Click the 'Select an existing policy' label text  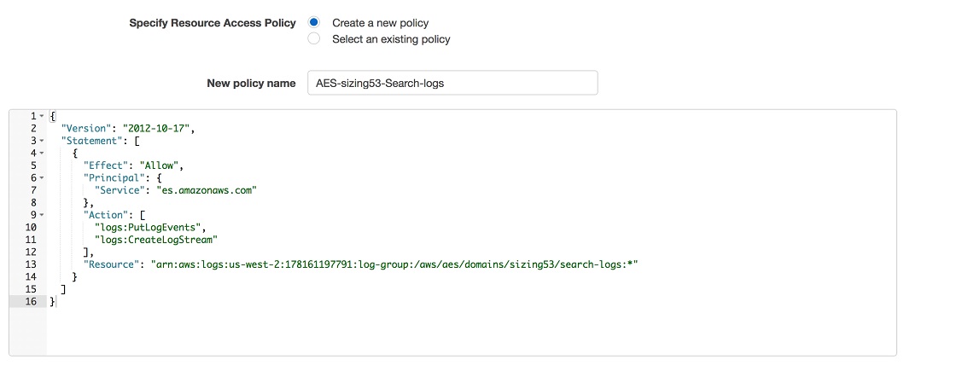pyautogui.click(x=391, y=39)
